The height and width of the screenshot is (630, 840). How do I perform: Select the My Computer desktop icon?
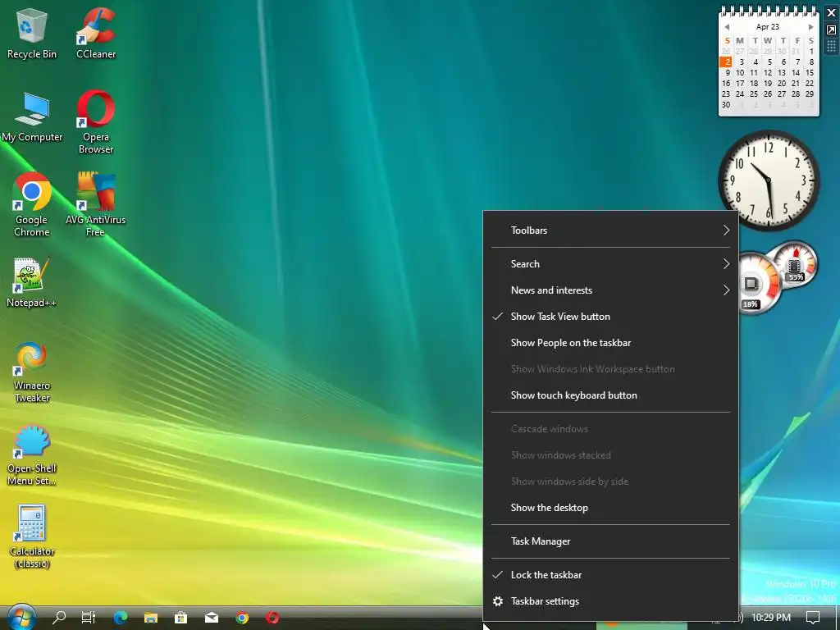coord(32,116)
